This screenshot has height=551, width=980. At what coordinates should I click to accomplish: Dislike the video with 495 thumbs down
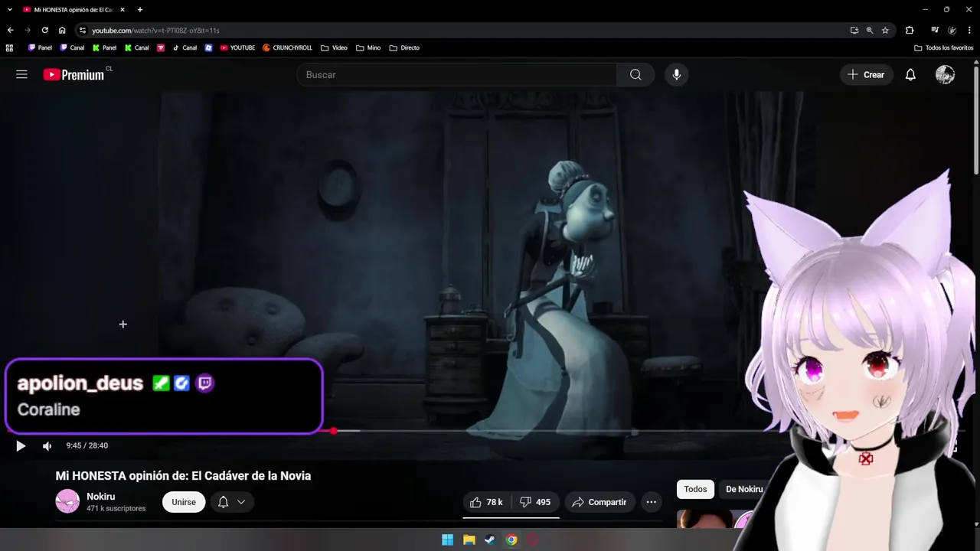tap(535, 502)
